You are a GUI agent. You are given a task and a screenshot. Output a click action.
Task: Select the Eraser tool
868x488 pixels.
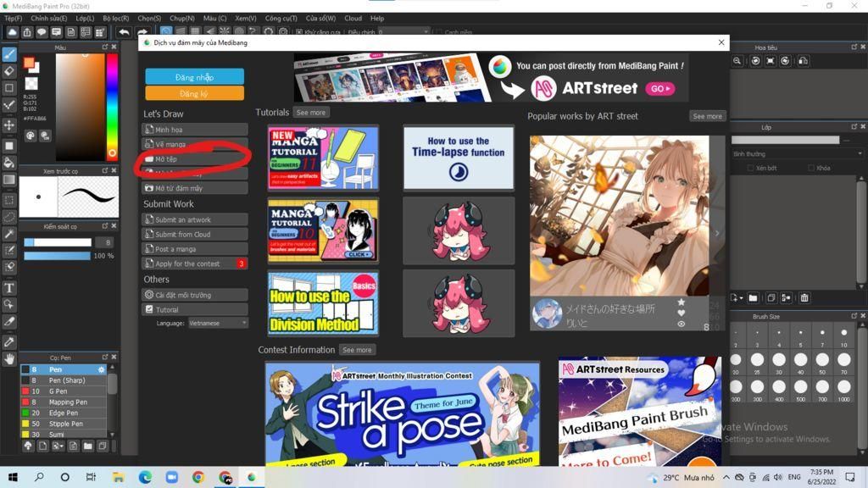9,71
